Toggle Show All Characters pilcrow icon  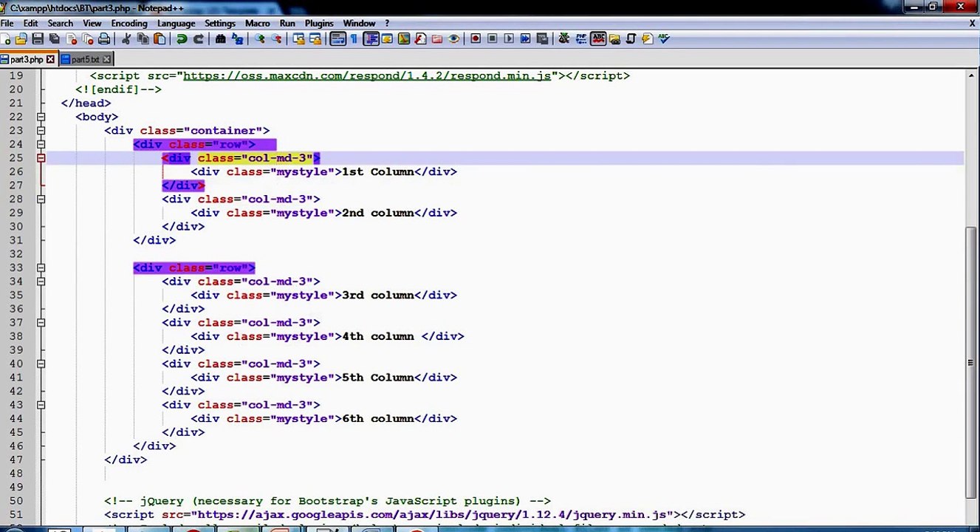(354, 38)
